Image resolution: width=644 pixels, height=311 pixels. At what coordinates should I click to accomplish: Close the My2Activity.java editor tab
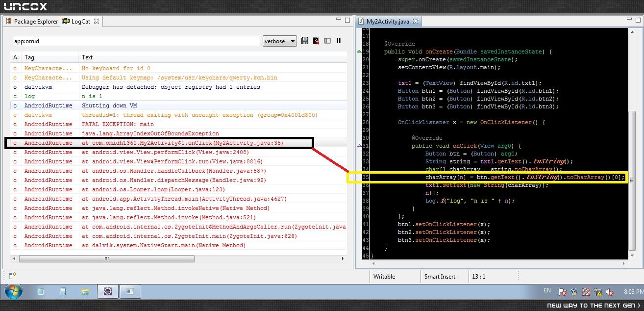(x=415, y=21)
